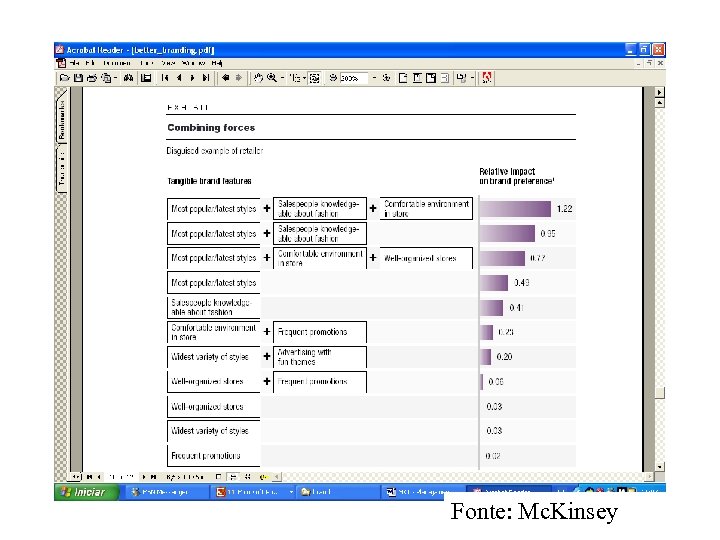This screenshot has width=720, height=540.
Task: Click the red Adobe online icon
Action: click(487, 78)
